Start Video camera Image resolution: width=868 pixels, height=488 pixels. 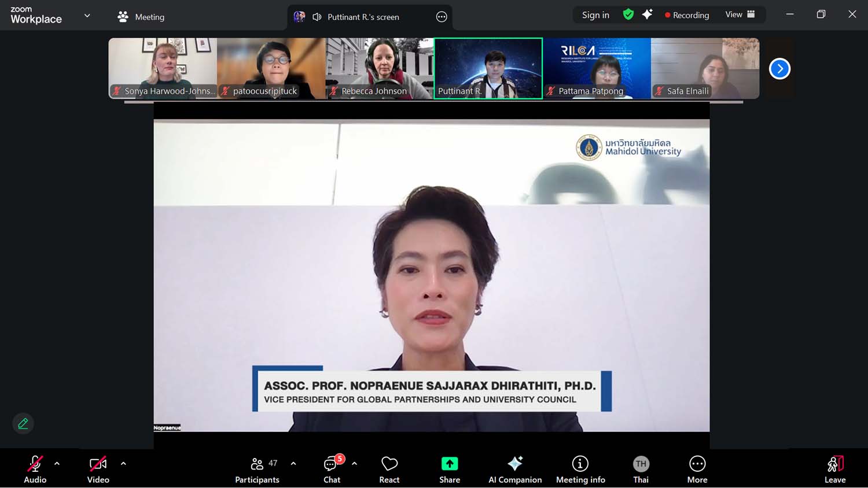98,469
